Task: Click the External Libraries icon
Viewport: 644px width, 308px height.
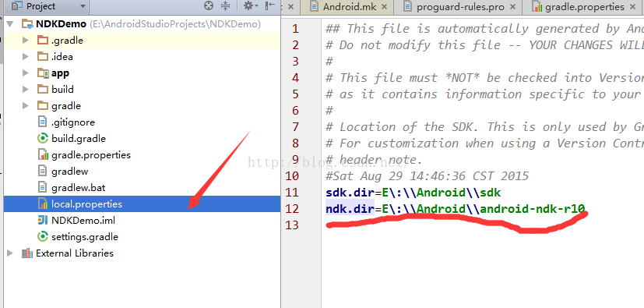Action: pos(27,253)
